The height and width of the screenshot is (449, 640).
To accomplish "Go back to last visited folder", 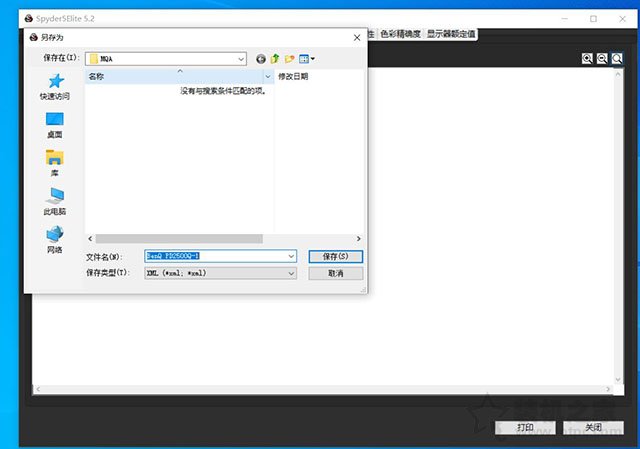I will coord(261,59).
